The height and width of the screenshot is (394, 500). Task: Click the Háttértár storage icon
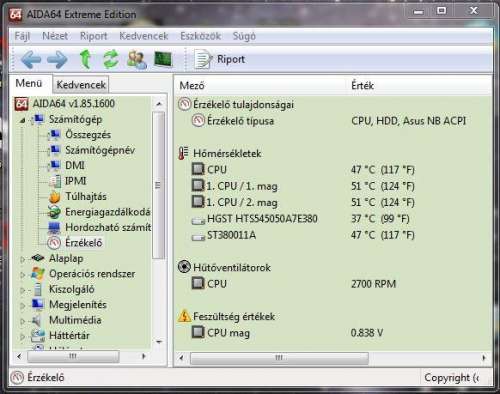click(x=38, y=335)
